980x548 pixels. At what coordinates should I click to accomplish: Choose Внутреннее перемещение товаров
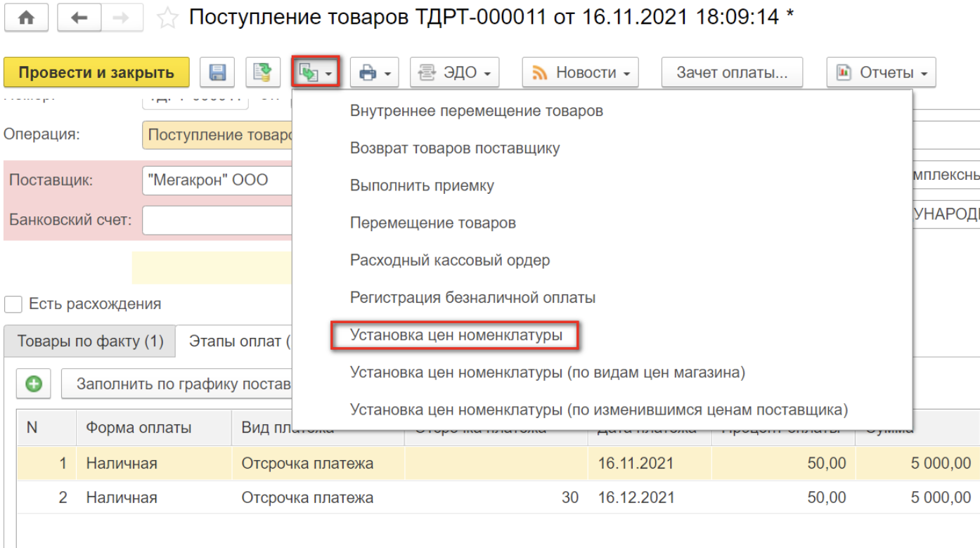pos(476,111)
